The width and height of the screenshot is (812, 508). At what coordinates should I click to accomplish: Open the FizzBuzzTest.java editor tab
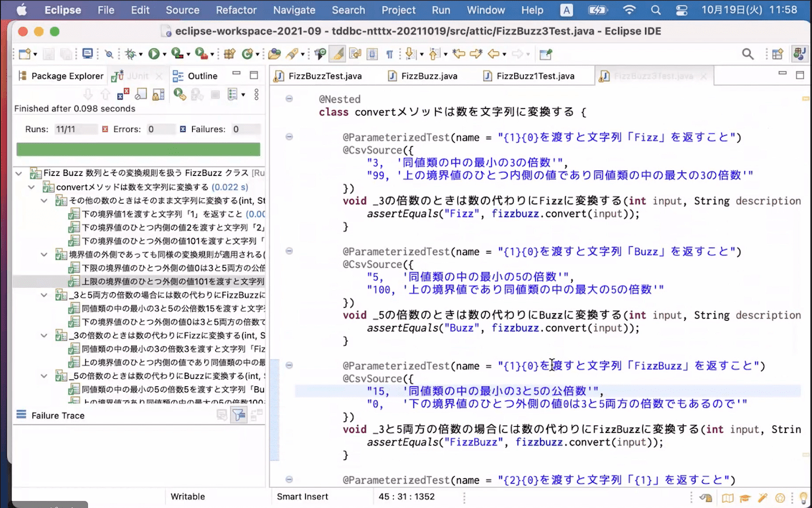317,76
